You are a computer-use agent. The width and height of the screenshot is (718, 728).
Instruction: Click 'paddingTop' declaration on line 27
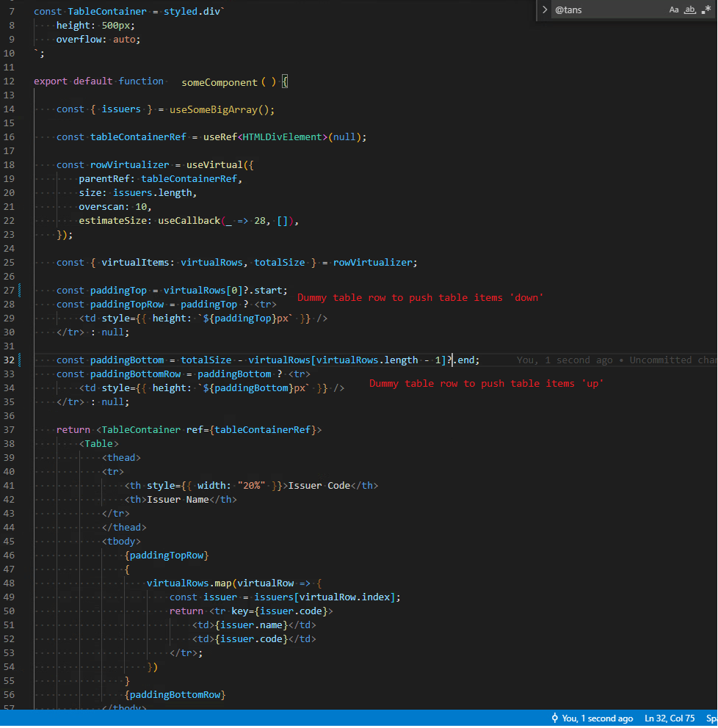point(118,290)
